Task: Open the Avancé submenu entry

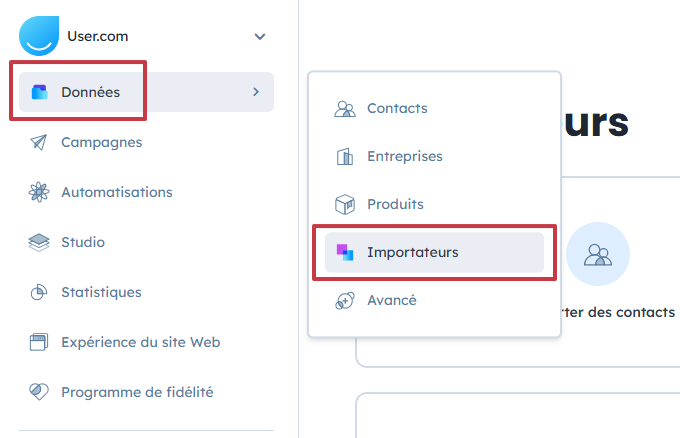Action: [391, 300]
